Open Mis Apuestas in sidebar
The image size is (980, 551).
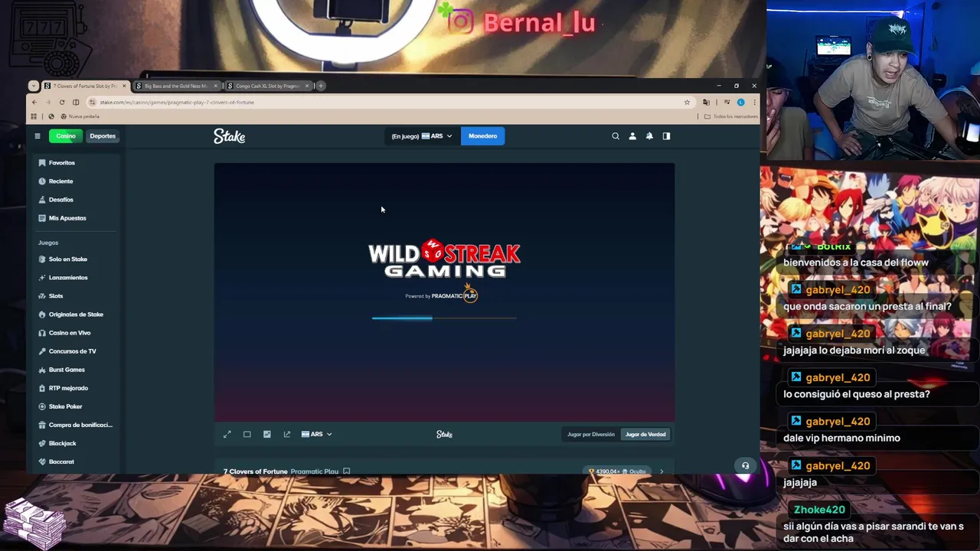(67, 218)
